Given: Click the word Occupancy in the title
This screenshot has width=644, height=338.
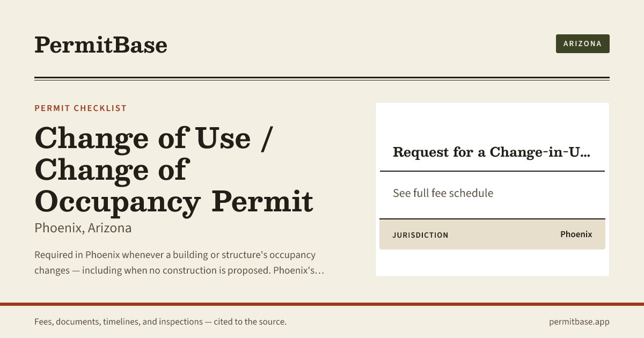Looking at the screenshot, I should point(118,202).
